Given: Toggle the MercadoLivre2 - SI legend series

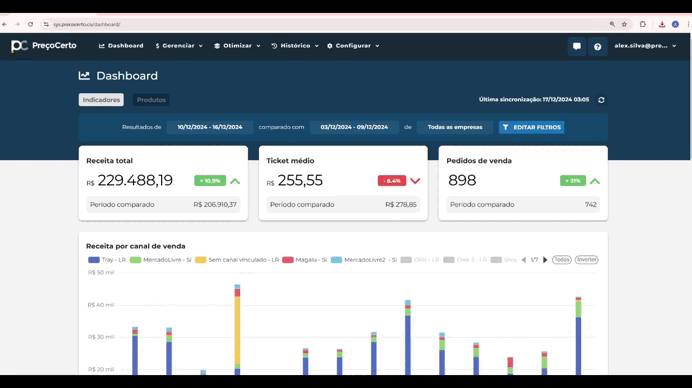Looking at the screenshot, I should (x=364, y=260).
